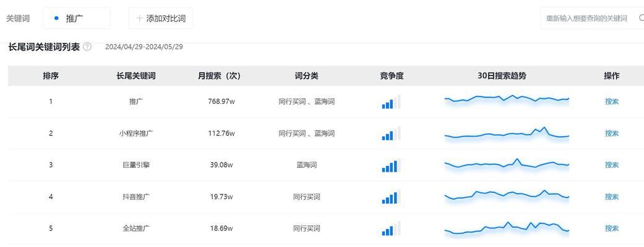
Task: Click the competition bars icon for 推广
Action: (391, 102)
